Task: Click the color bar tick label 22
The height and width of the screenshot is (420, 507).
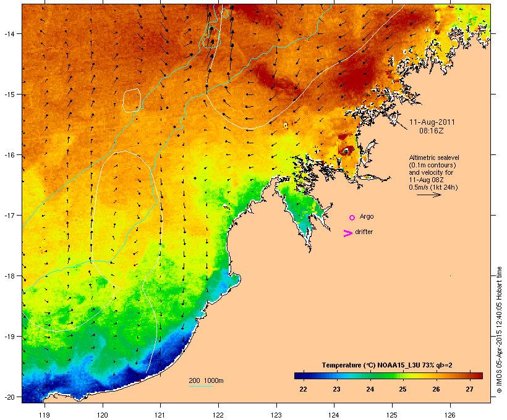Action: (x=303, y=389)
